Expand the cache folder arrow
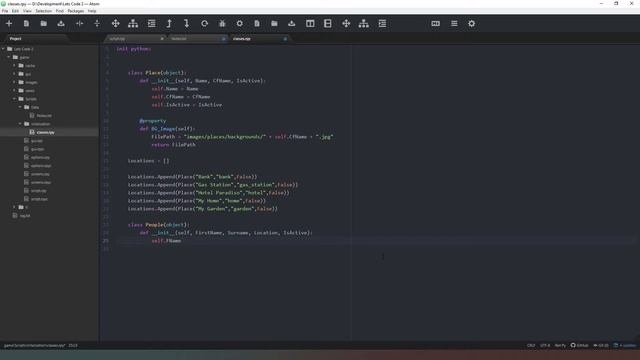The height and width of the screenshot is (360, 640). [x=14, y=66]
